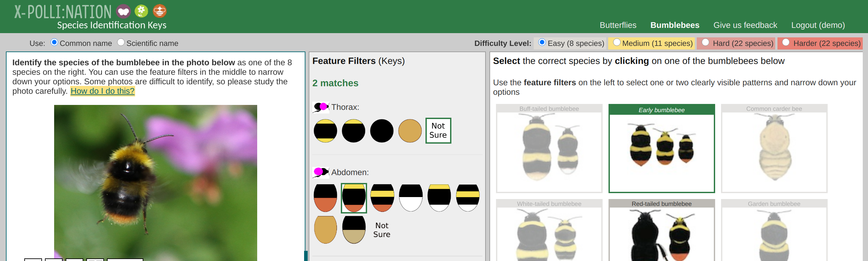Choose Harder (22 species) difficulty

click(785, 42)
